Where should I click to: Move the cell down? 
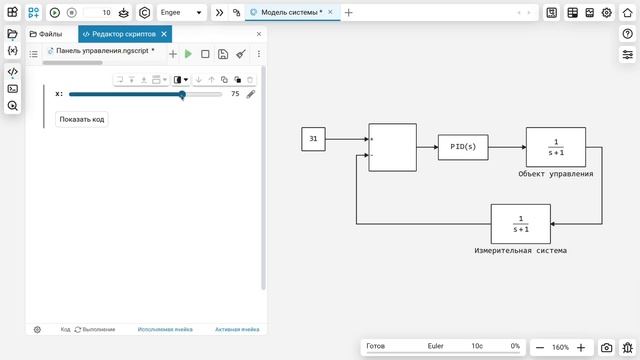(x=198, y=80)
